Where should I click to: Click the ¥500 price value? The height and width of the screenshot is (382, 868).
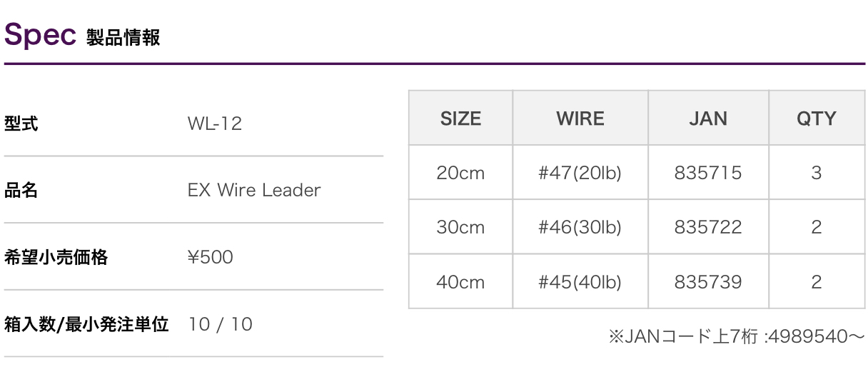coord(210,257)
